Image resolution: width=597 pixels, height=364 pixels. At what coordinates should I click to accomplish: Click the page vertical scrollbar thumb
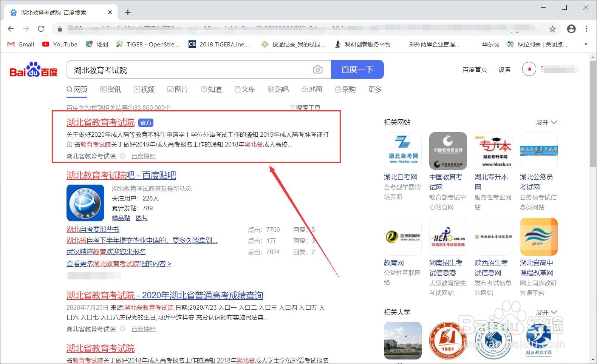pyautogui.click(x=593, y=113)
